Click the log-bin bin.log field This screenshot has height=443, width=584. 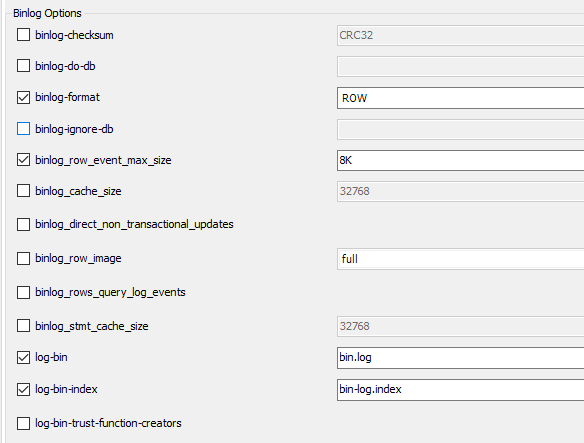[460, 358]
